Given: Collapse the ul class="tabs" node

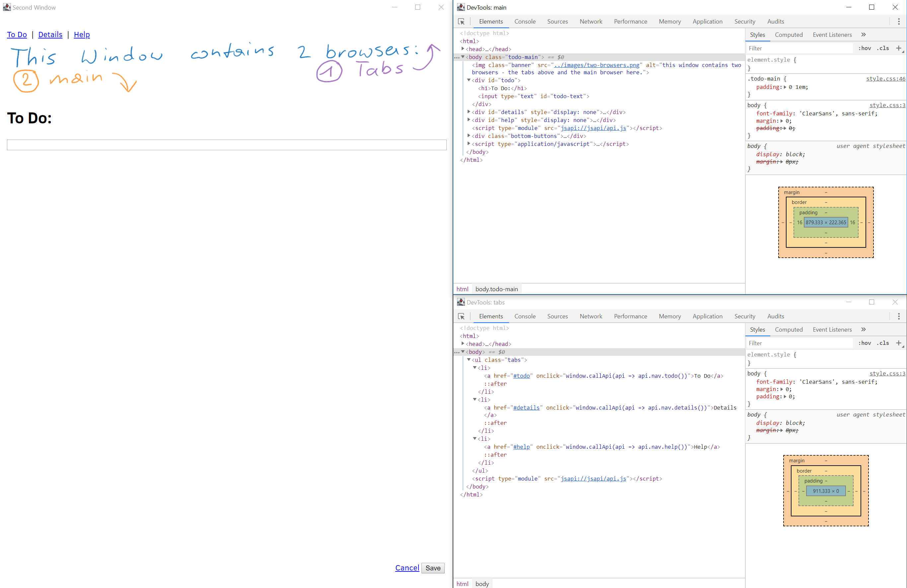Looking at the screenshot, I should tap(469, 359).
